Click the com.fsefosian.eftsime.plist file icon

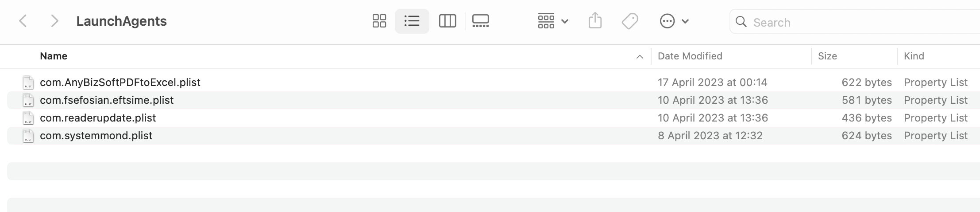pyautogui.click(x=28, y=100)
